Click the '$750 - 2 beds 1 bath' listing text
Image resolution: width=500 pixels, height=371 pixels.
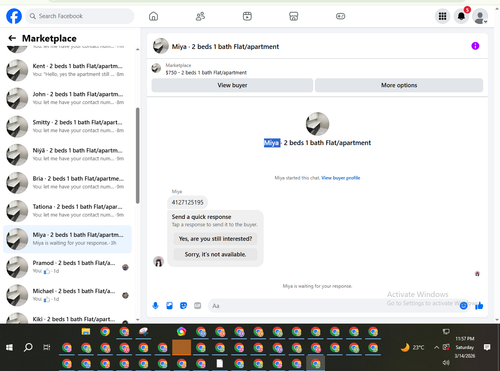coord(206,73)
